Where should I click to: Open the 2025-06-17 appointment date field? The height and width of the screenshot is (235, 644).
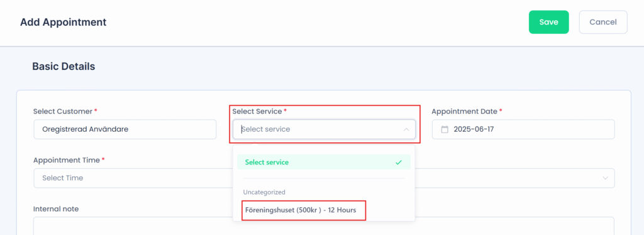point(523,129)
